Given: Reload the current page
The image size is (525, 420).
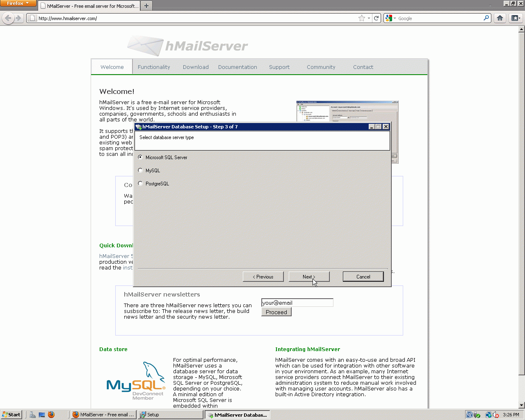Looking at the screenshot, I should (x=377, y=18).
